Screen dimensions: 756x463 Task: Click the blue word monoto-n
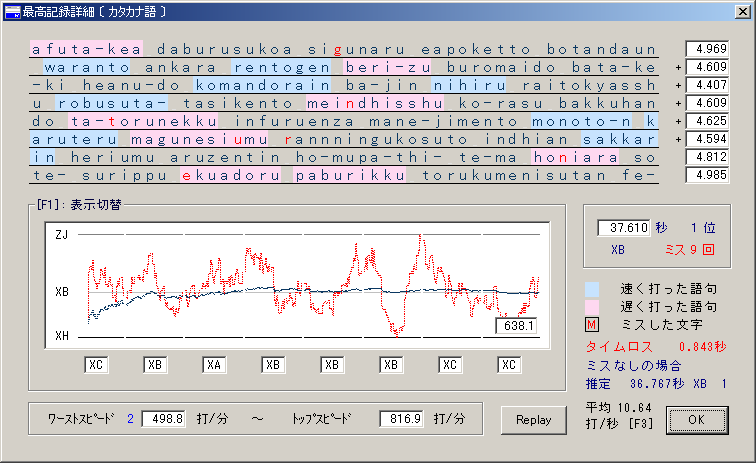pos(582,121)
